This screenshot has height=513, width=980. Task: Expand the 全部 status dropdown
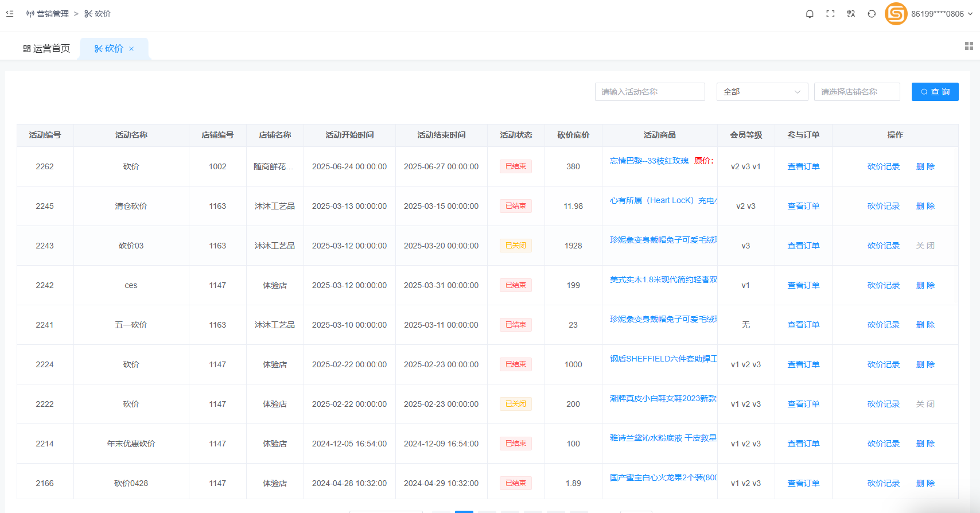pos(762,92)
